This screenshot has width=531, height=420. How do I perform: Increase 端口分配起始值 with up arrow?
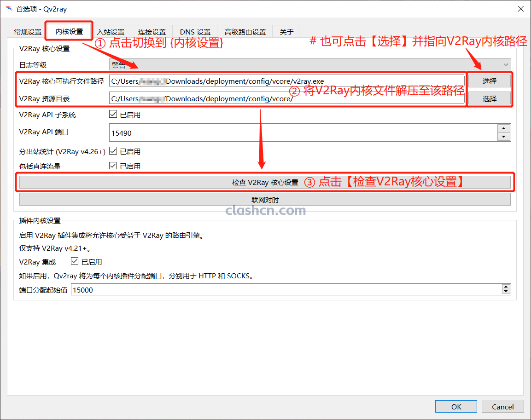[506, 287]
